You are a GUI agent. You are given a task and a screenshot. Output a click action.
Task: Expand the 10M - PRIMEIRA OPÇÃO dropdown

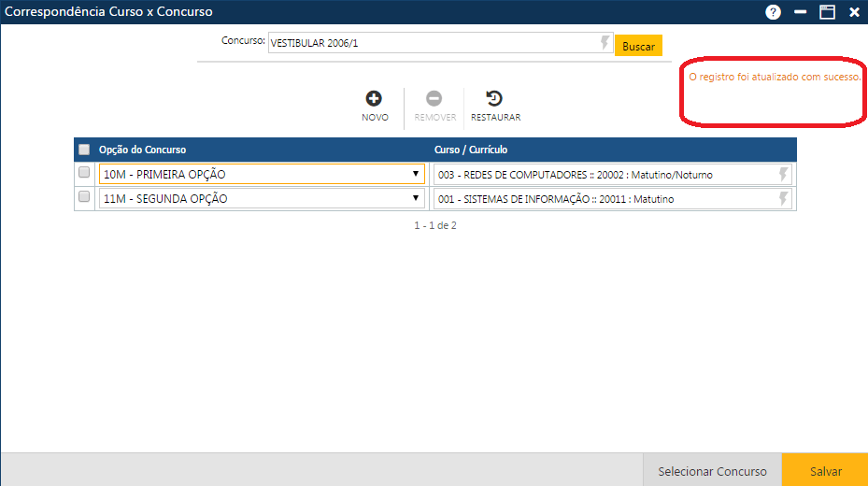[x=416, y=174]
